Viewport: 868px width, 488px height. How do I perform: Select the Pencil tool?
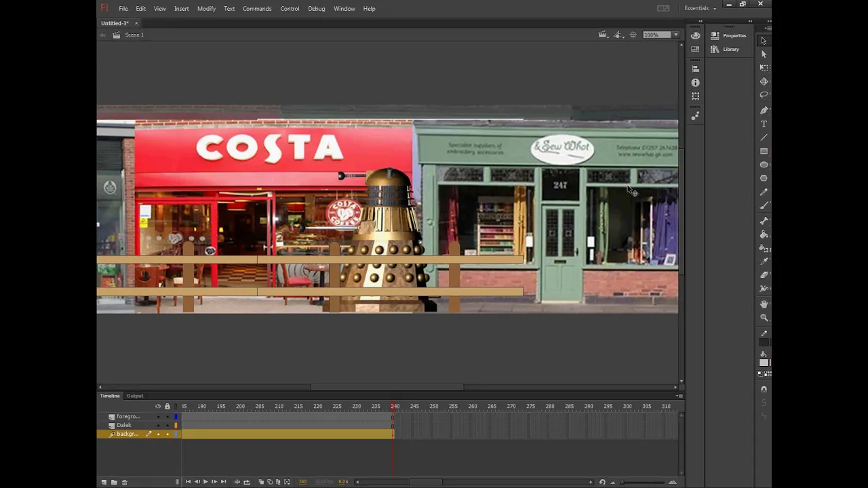point(764,192)
